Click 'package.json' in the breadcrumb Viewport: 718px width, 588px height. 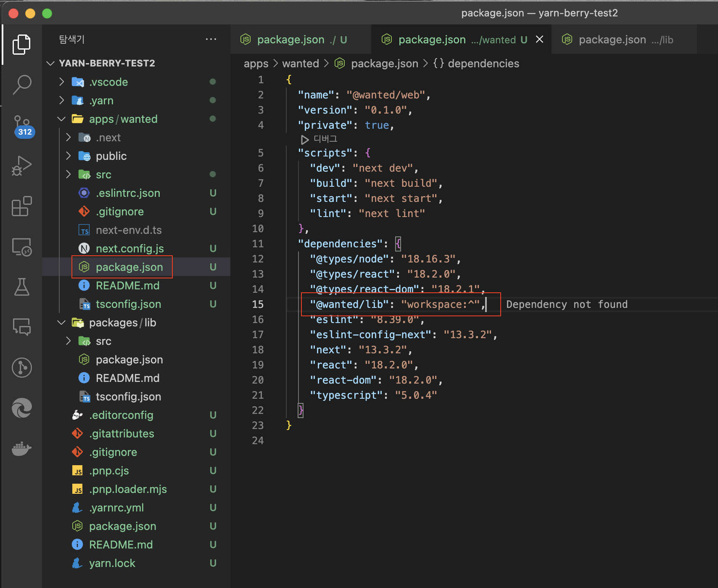point(385,64)
